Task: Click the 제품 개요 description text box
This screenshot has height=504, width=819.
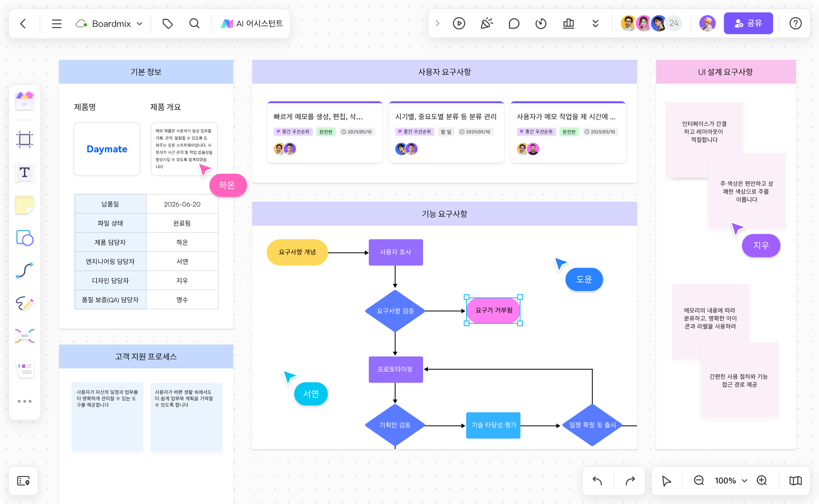Action: point(184,149)
